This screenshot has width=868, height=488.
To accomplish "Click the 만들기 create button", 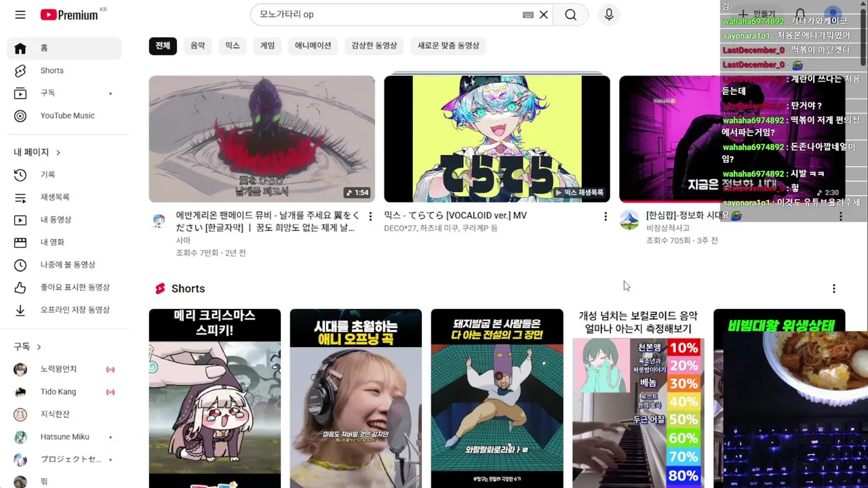I will [x=757, y=14].
